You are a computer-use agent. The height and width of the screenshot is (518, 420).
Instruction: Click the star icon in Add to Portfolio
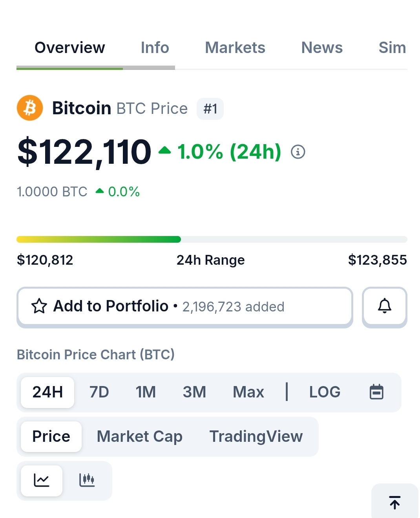[x=39, y=306]
